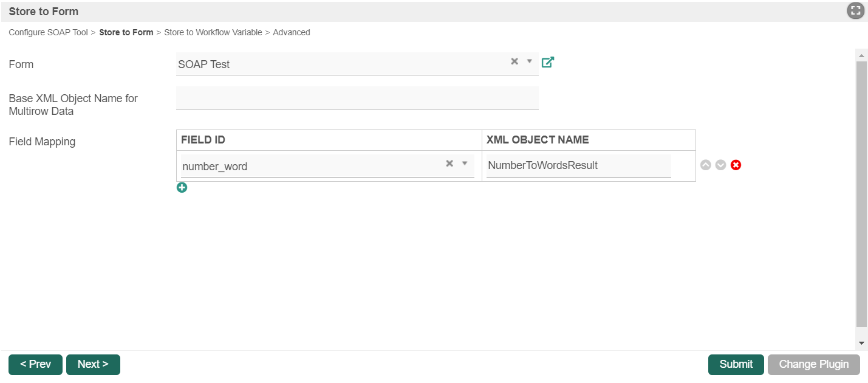Click the Change Plugin button

(813, 364)
